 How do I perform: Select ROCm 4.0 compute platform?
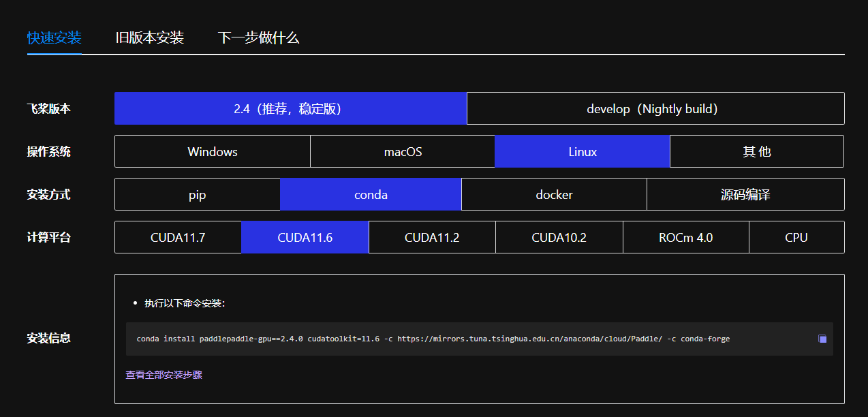(686, 237)
